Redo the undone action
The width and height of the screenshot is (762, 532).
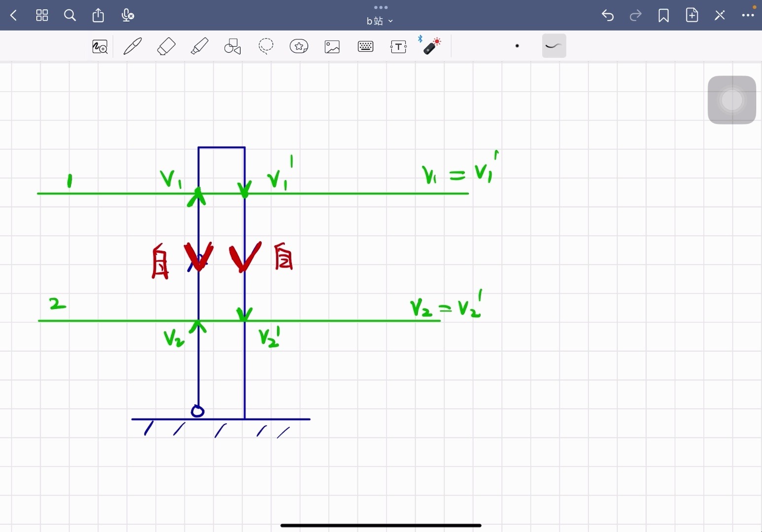pos(636,15)
